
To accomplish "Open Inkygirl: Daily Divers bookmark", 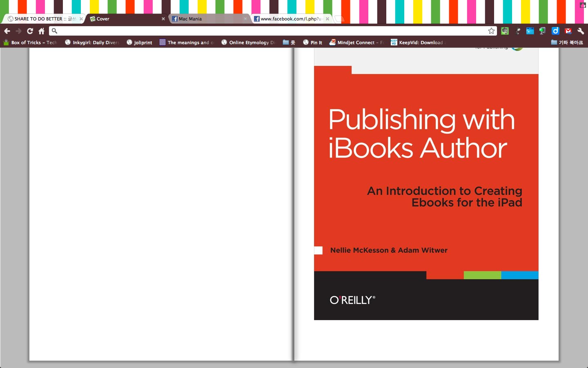I will (92, 43).
